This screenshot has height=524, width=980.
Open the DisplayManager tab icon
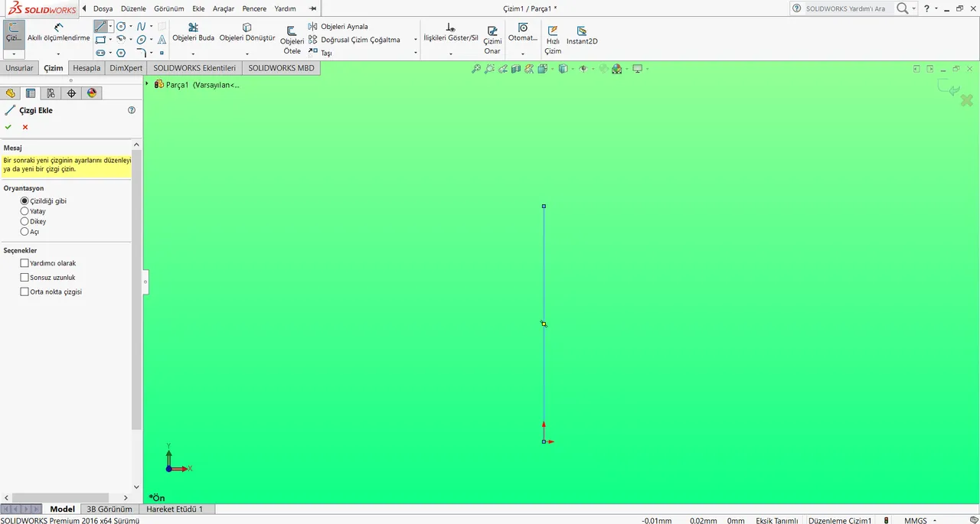[x=92, y=93]
